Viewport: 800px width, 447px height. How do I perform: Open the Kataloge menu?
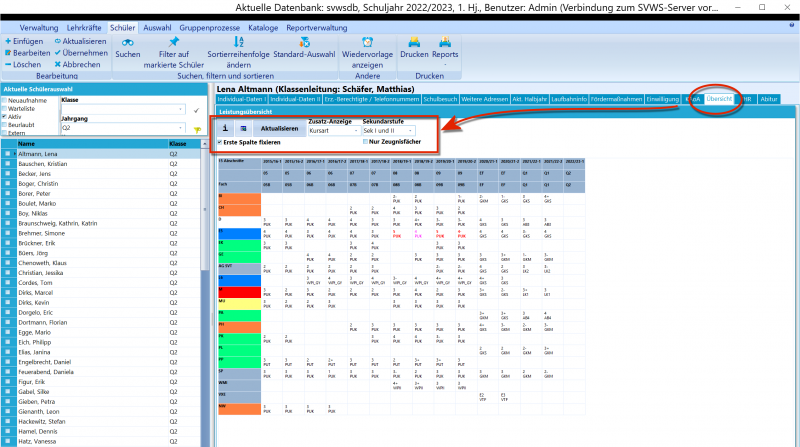point(263,28)
